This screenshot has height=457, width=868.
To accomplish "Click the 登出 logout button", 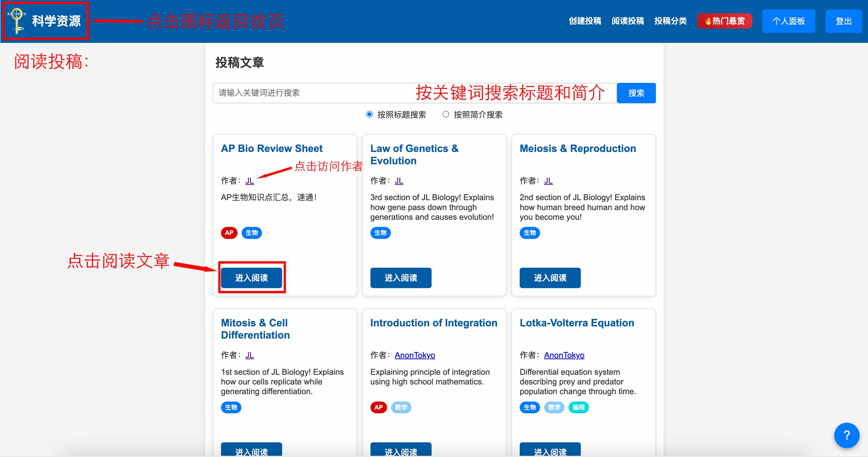I will pyautogui.click(x=843, y=21).
